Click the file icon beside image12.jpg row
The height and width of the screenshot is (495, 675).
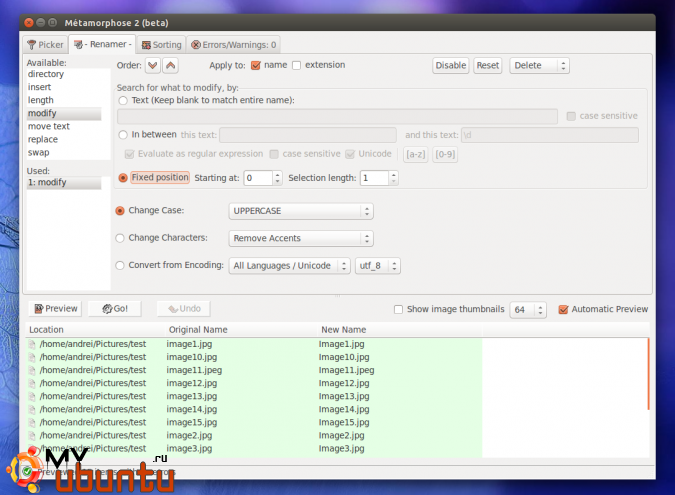32,383
